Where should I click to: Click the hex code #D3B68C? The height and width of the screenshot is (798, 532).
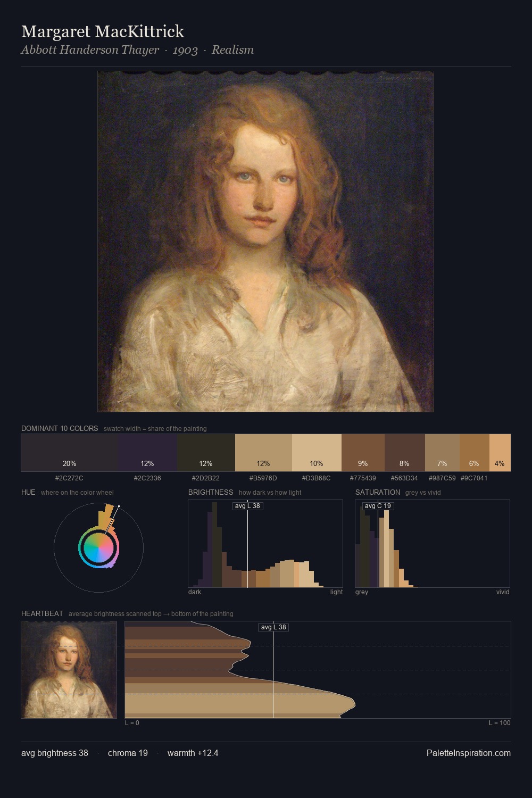(x=317, y=478)
